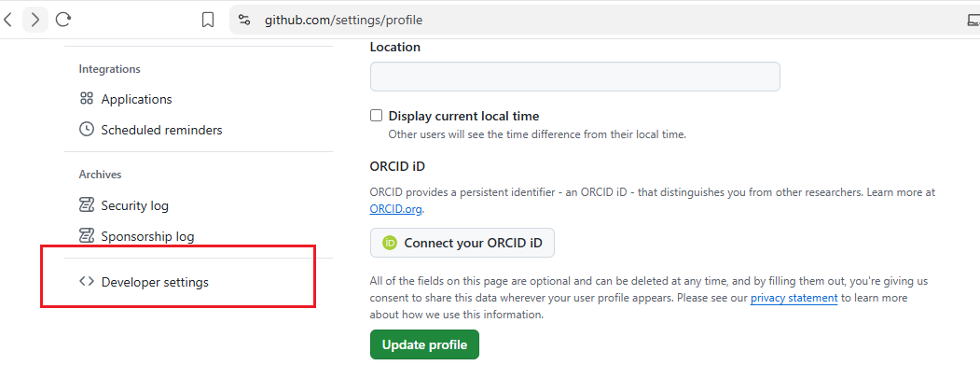Click the Developer settings code icon
Screen dimensions: 980x379
[x=86, y=282]
